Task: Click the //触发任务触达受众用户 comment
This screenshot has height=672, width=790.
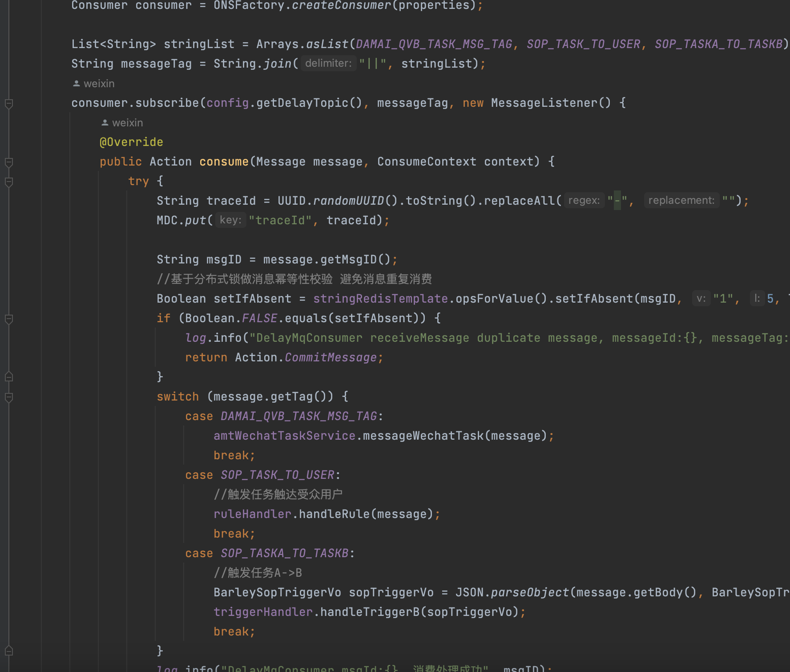Action: (278, 494)
